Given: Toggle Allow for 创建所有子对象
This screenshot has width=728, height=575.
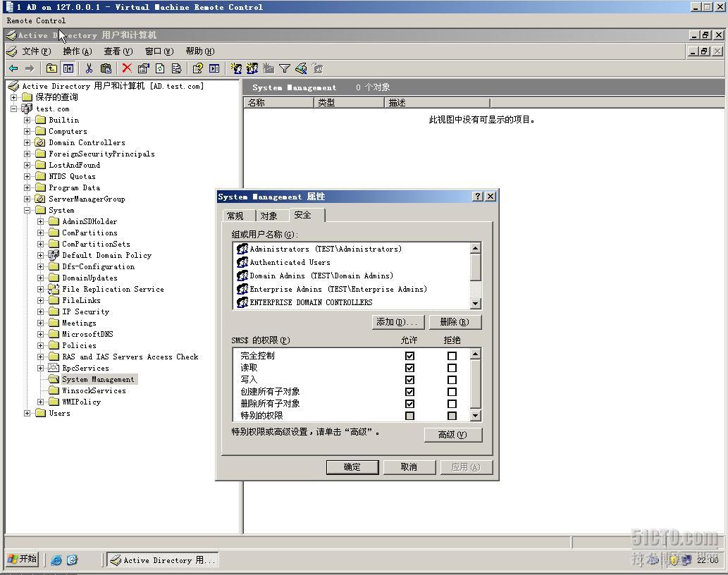Looking at the screenshot, I should (x=409, y=392).
